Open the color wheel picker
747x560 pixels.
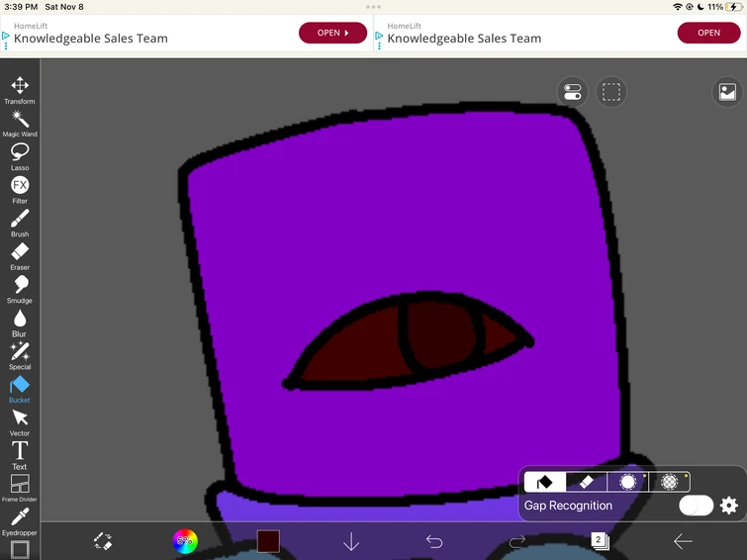(x=185, y=541)
